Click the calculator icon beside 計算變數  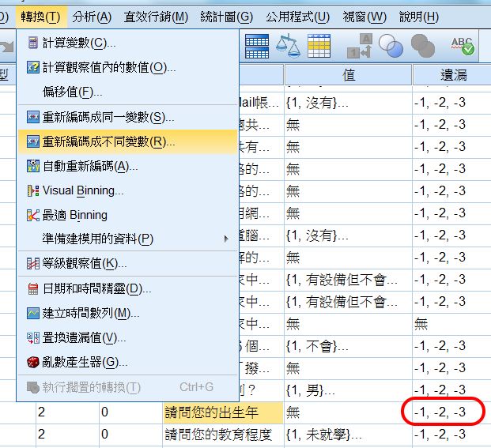click(32, 43)
